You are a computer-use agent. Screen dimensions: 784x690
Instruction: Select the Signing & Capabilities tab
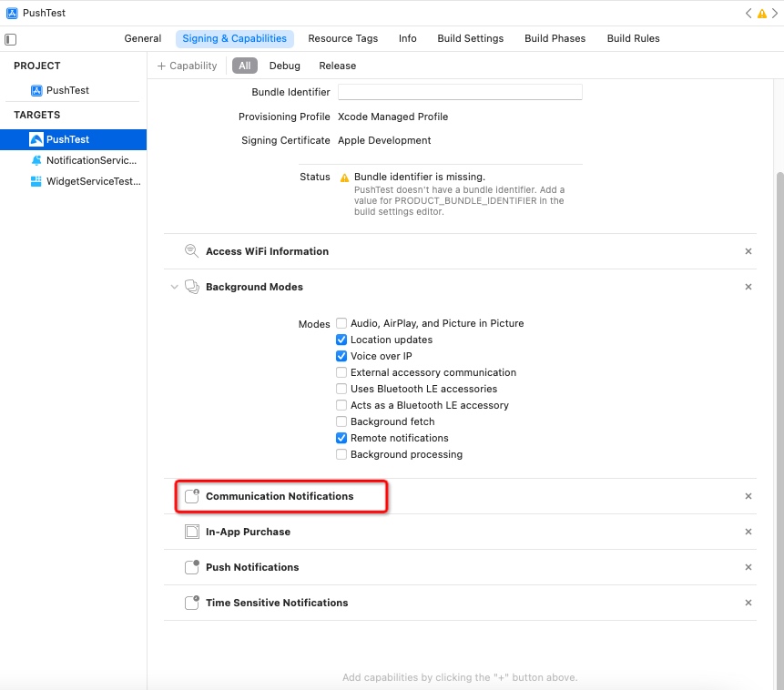pos(235,38)
